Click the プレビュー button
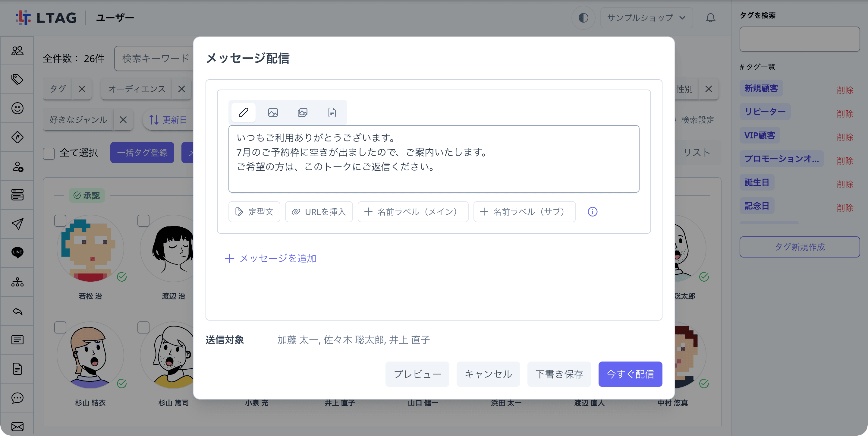The width and height of the screenshot is (868, 436). (417, 374)
